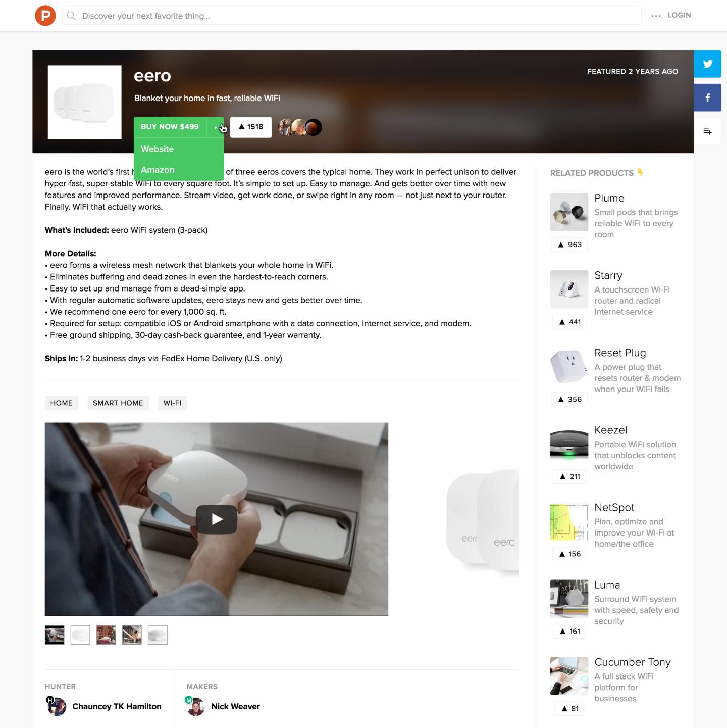
Task: Open the three-dot more menu
Action: [656, 16]
